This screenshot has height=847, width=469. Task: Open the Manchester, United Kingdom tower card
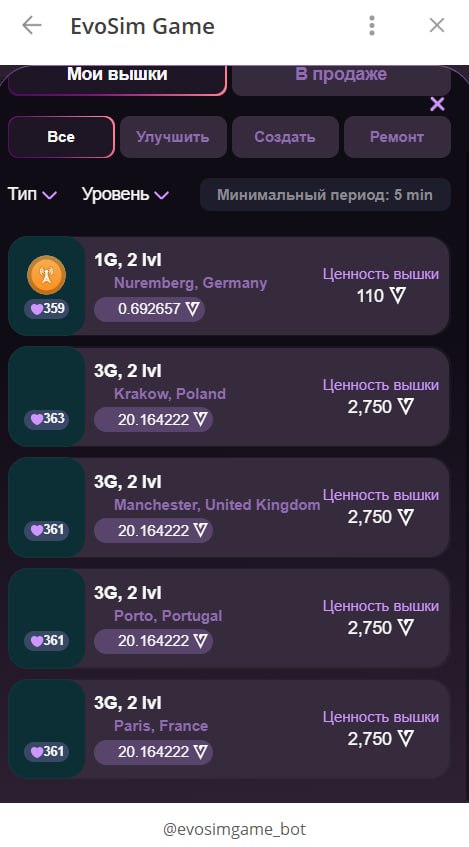coord(229,507)
